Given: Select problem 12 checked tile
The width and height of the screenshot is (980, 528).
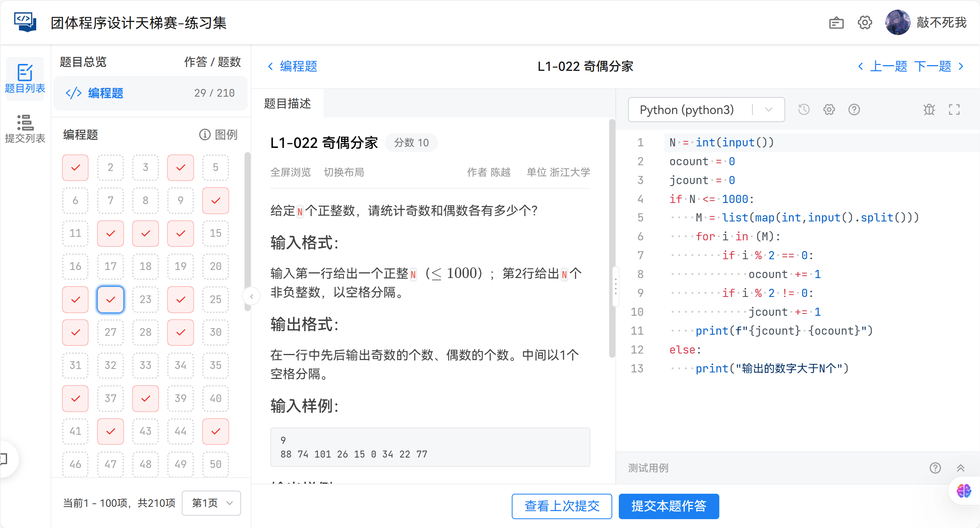Looking at the screenshot, I should [111, 233].
